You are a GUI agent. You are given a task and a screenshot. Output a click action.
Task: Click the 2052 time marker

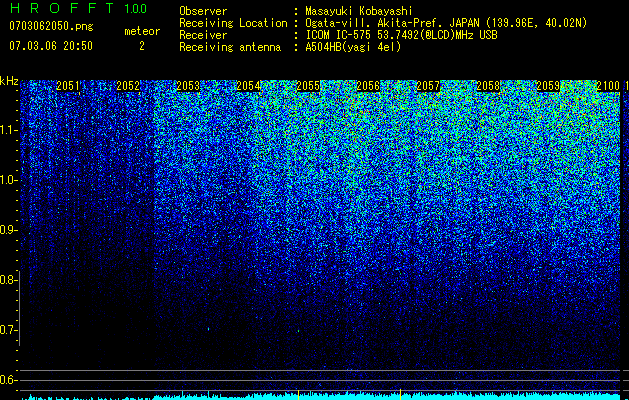click(x=128, y=86)
